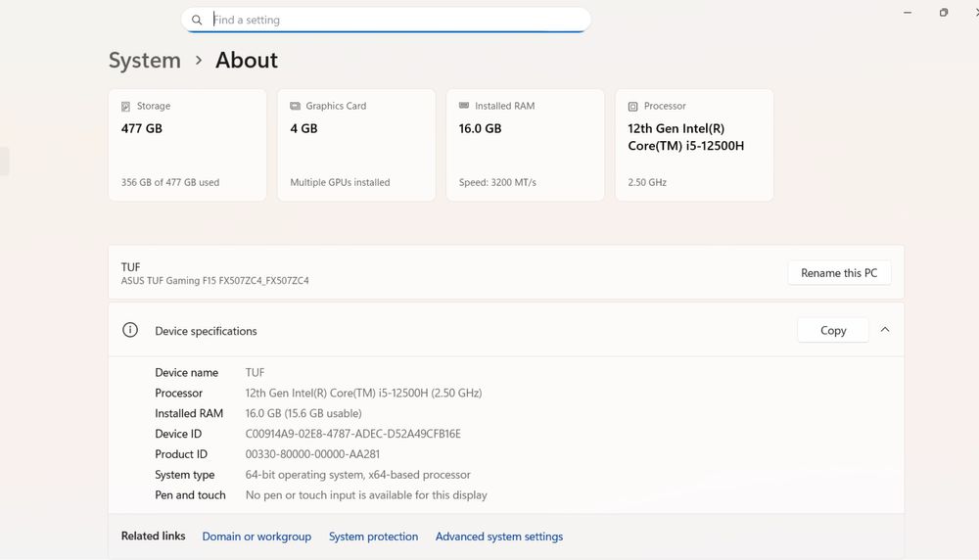Copy the device specifications

(x=833, y=331)
